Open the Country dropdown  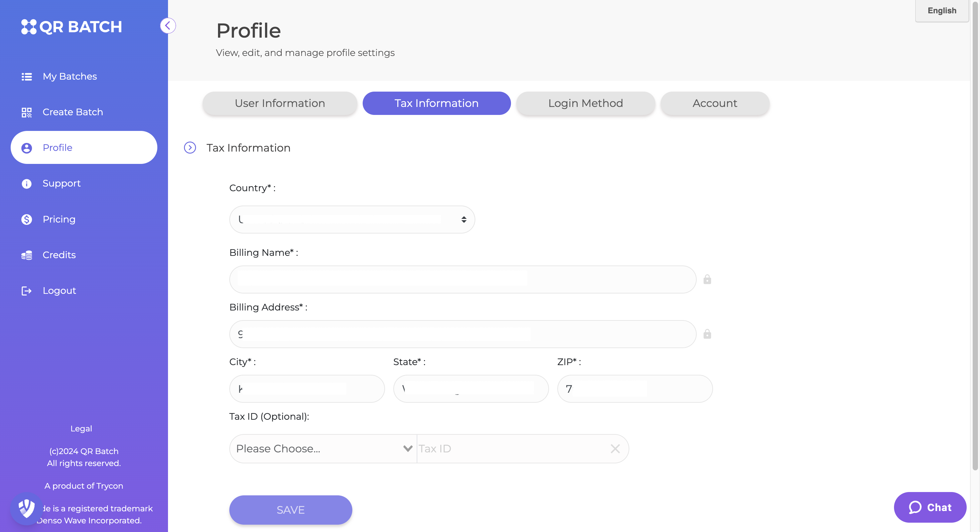352,220
